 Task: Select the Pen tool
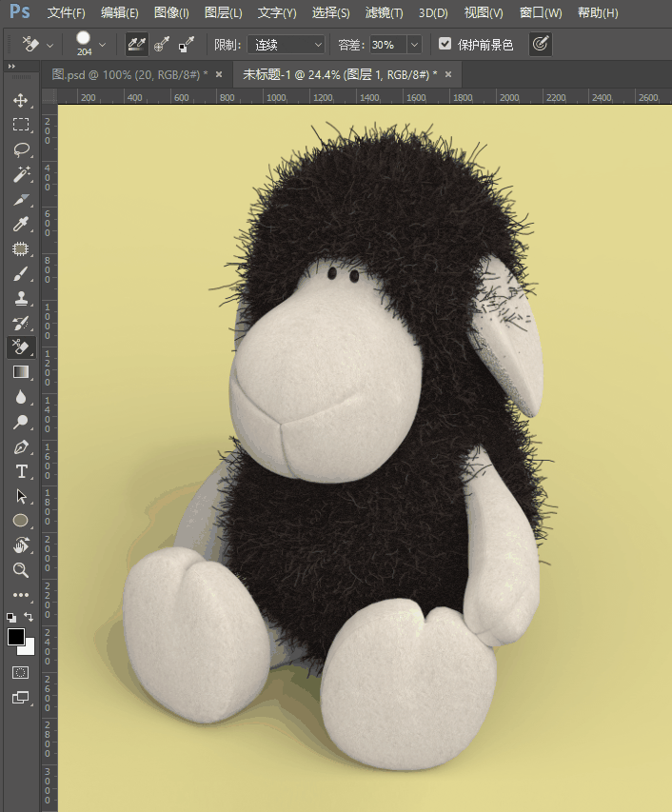pos(20,446)
